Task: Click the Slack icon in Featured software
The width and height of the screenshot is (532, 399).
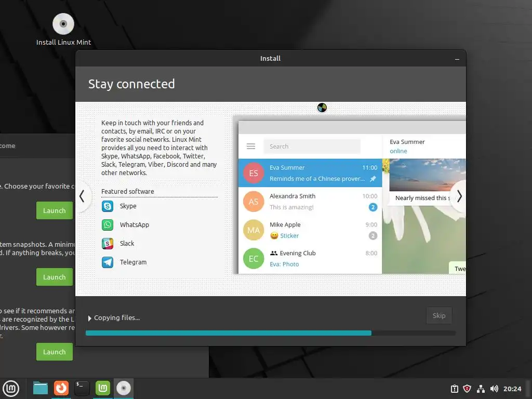Action: point(108,243)
